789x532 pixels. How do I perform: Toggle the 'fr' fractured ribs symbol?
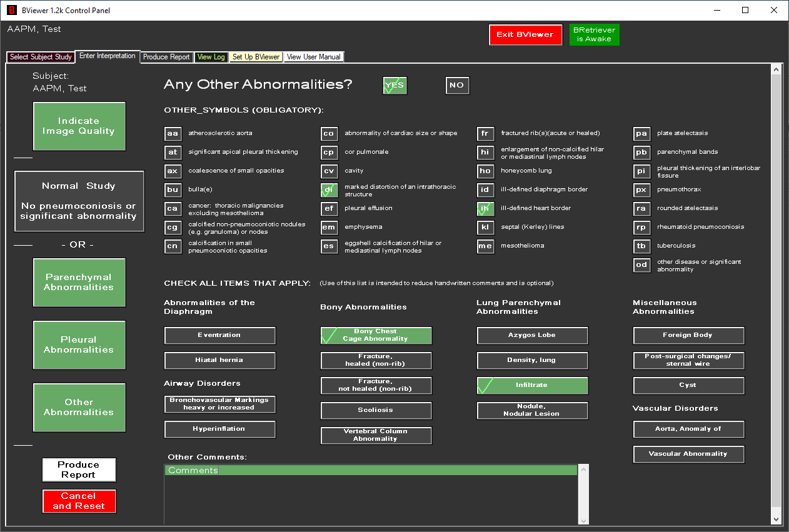pyautogui.click(x=485, y=134)
